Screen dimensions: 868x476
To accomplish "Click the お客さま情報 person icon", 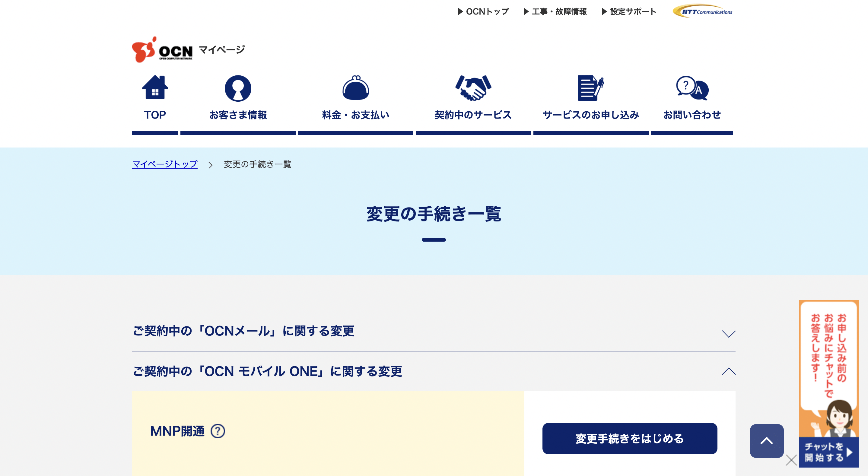I will pos(238,88).
